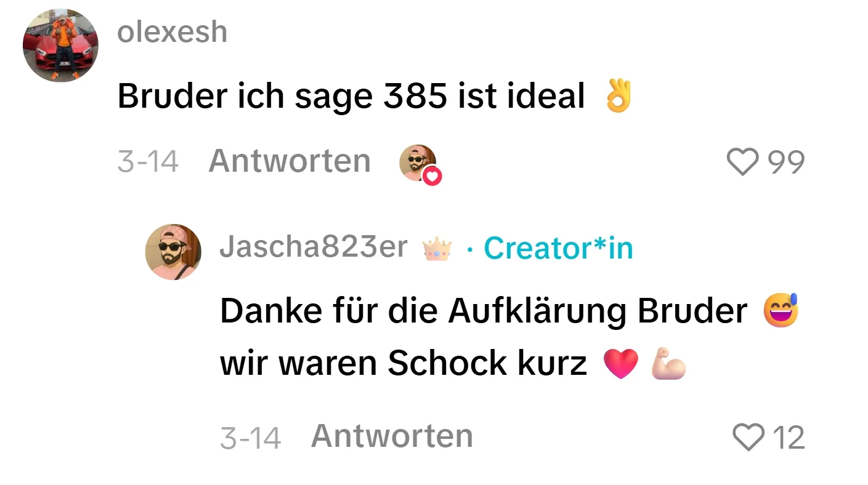Image resolution: width=868 pixels, height=485 pixels.
Task: Open Jascha823er's profile picture
Action: [173, 252]
